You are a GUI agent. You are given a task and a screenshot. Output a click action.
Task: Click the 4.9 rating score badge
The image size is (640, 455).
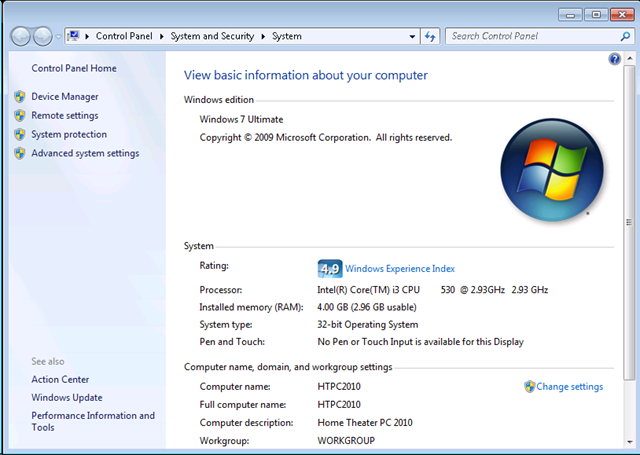coord(329,268)
